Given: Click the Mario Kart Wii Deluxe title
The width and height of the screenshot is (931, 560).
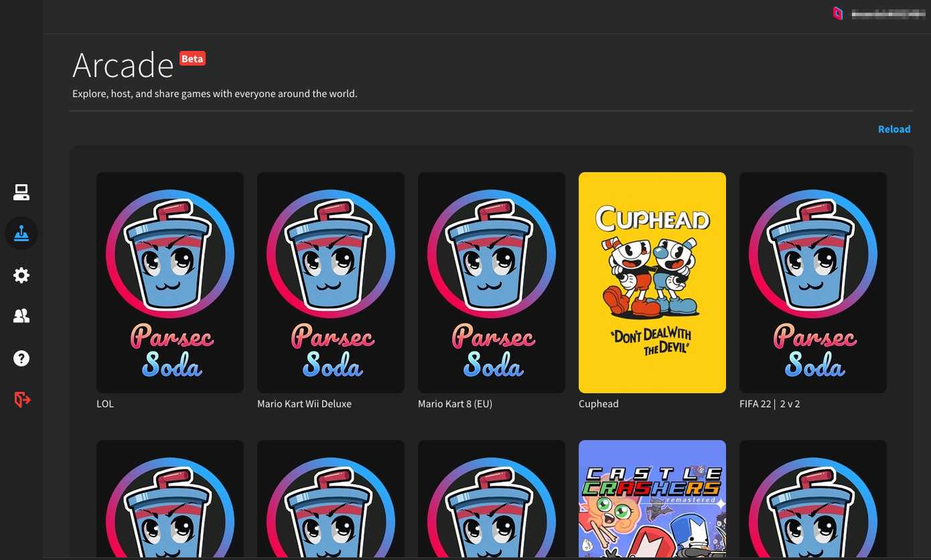Looking at the screenshot, I should coord(304,404).
